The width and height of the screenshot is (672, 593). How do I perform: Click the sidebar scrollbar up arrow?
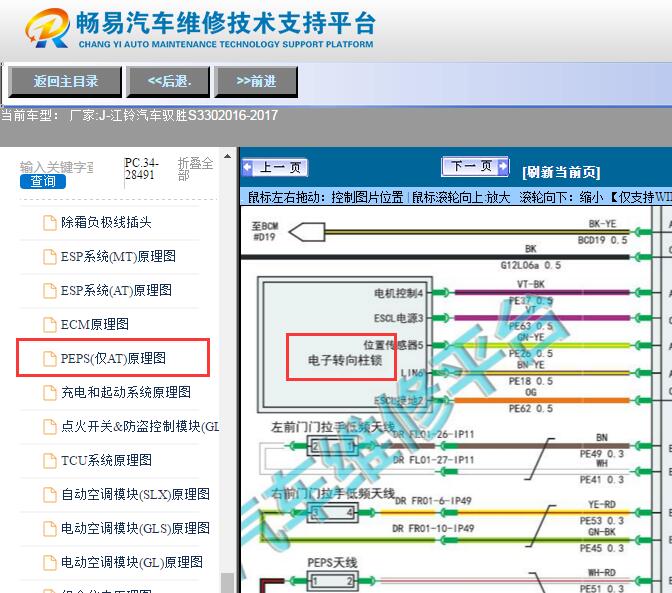(x=228, y=156)
